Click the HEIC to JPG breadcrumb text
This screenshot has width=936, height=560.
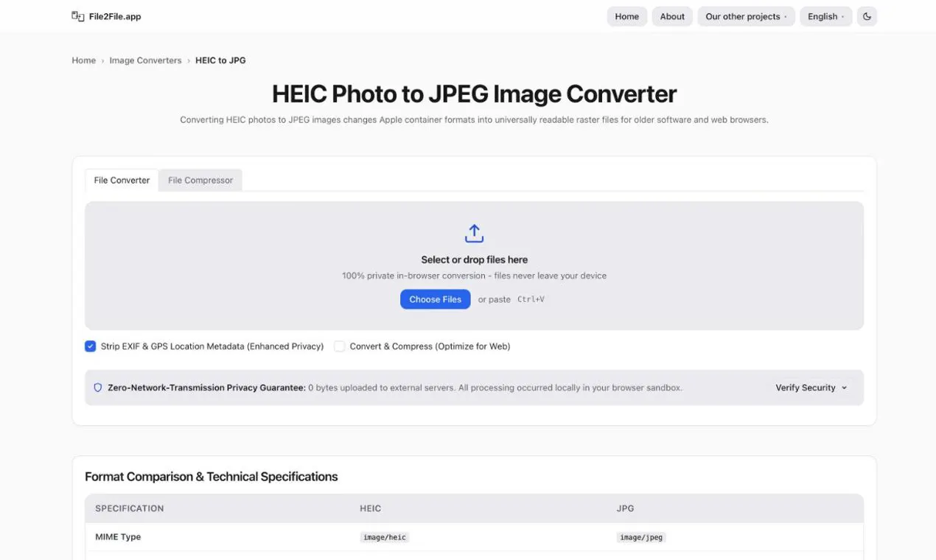tap(220, 60)
